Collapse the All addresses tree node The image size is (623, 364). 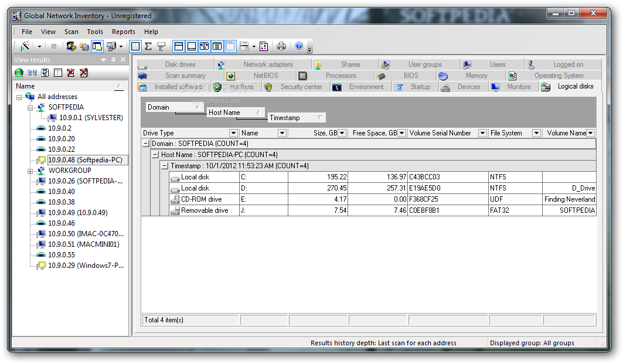[19, 97]
